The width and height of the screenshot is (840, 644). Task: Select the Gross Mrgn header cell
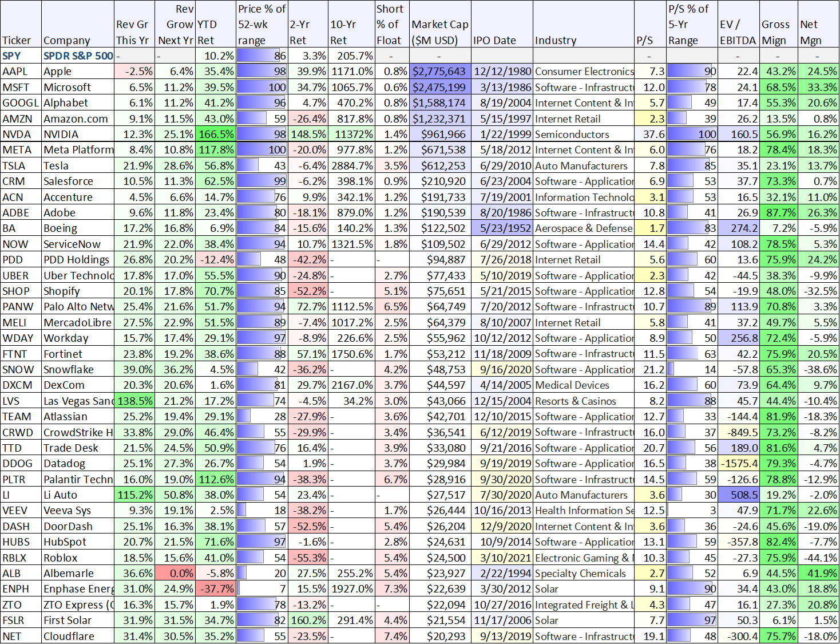coord(778,24)
